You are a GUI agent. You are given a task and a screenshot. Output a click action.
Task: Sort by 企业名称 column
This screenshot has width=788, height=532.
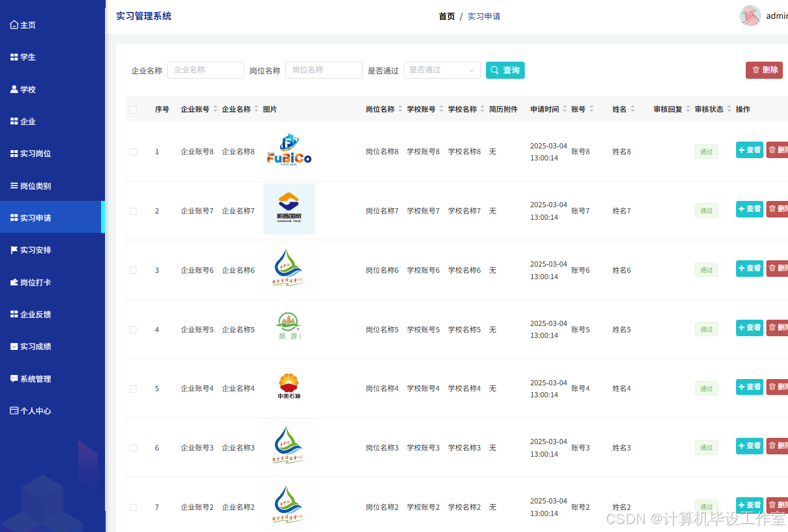click(256, 109)
